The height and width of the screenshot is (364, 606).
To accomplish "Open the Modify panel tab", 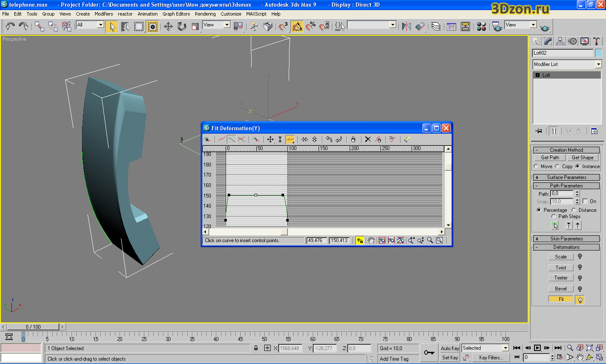I will coord(548,41).
